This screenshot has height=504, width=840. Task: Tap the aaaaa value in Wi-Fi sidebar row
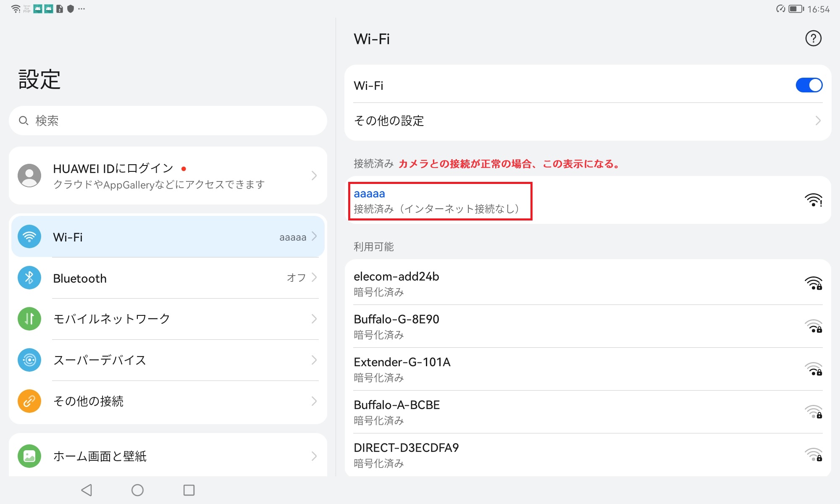pyautogui.click(x=293, y=237)
